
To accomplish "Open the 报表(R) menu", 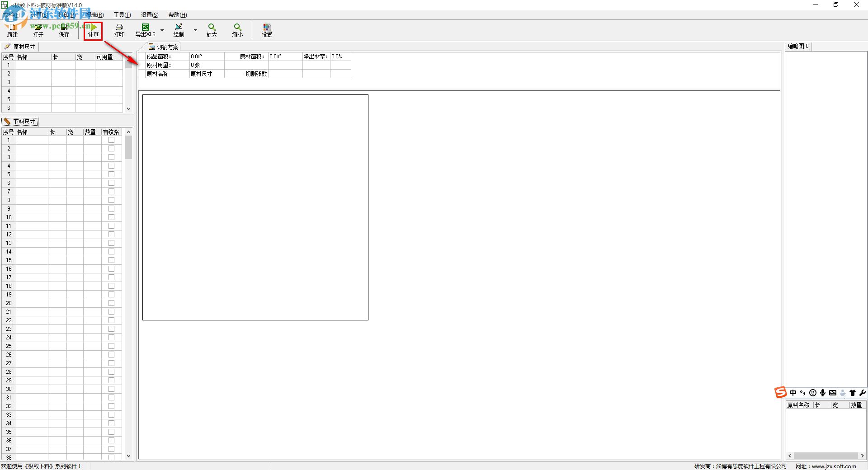I will click(x=94, y=15).
